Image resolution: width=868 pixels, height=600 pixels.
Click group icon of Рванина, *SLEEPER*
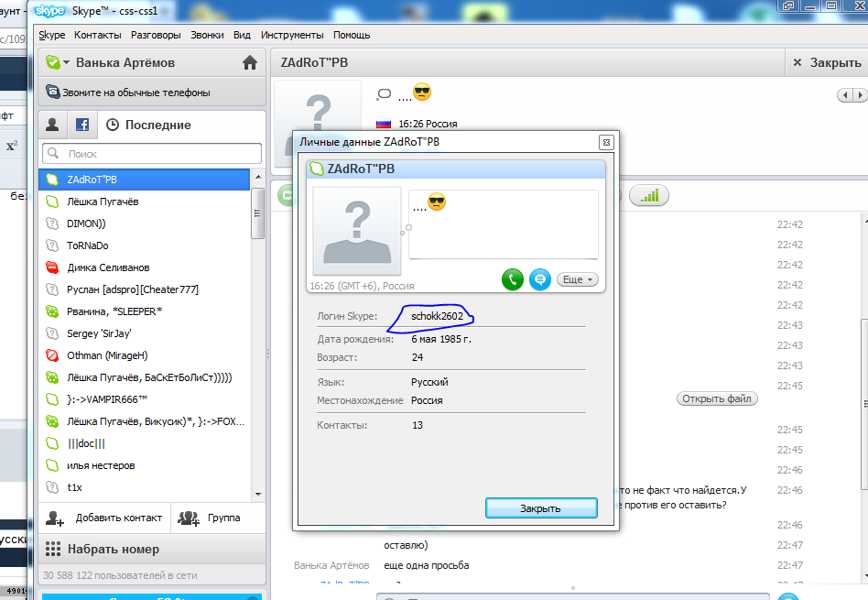[x=52, y=311]
